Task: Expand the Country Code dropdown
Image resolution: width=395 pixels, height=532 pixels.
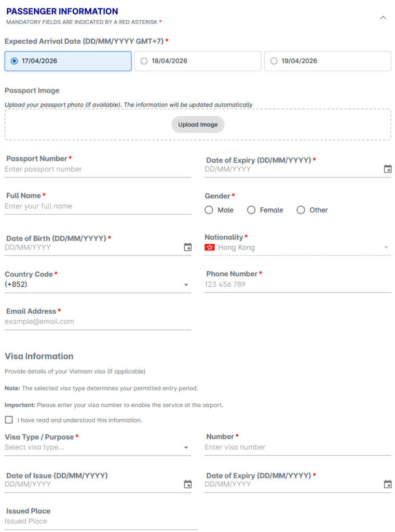Action: click(x=98, y=284)
